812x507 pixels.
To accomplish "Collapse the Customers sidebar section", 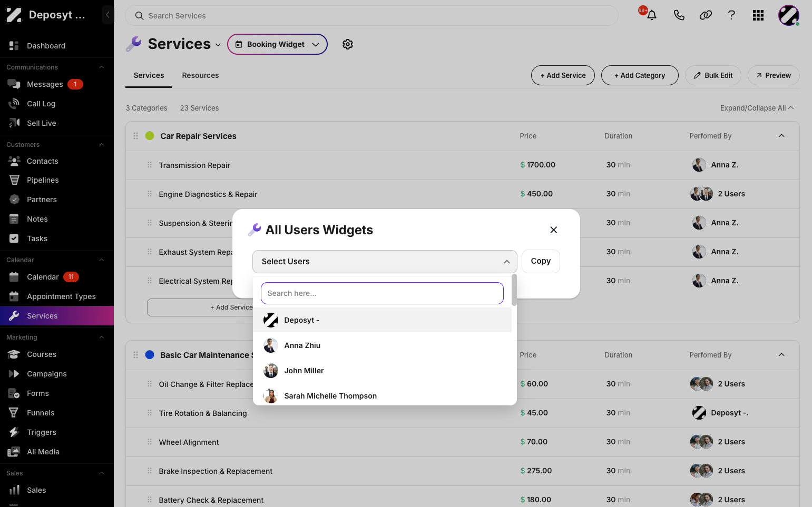I will click(102, 145).
